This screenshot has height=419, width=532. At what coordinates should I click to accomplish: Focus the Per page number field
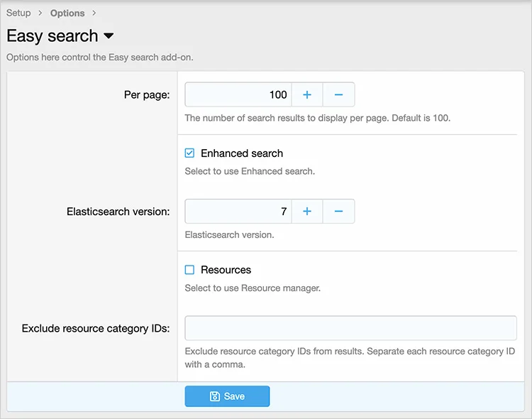click(238, 94)
